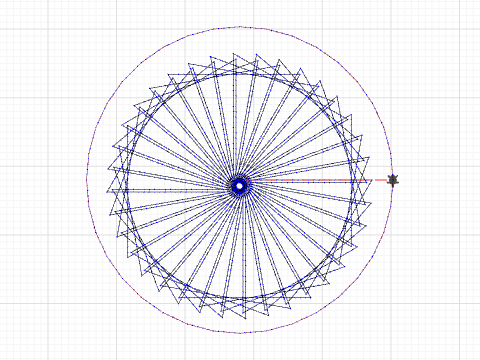The image size is (480, 360).
Task: Click the top edge of the inner circle
Action: tap(241, 74)
